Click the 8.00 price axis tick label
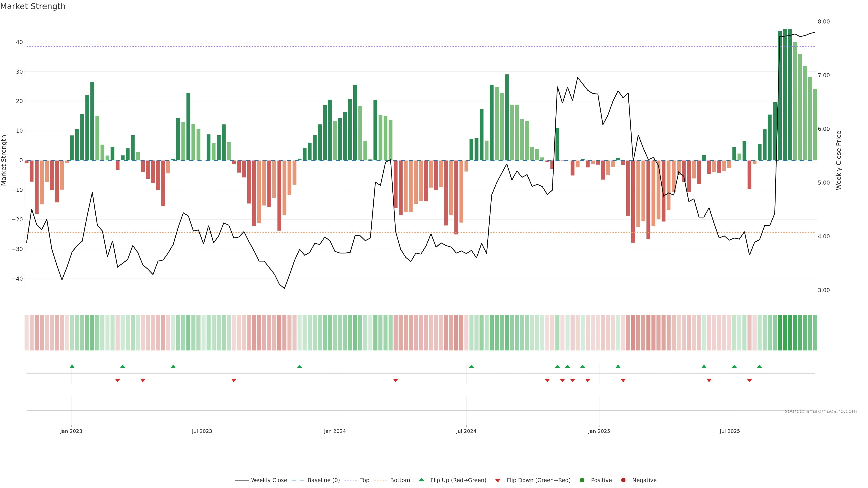 [823, 21]
